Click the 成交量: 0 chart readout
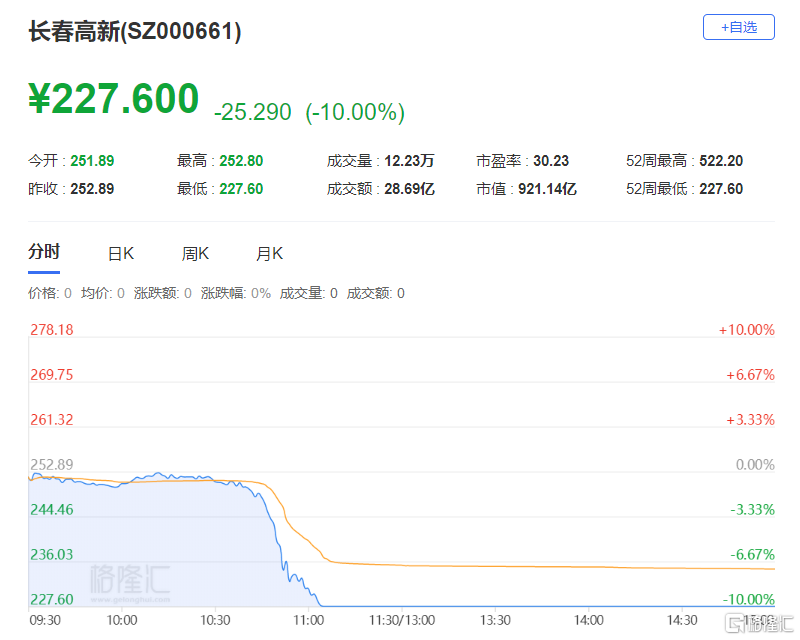 pos(308,293)
